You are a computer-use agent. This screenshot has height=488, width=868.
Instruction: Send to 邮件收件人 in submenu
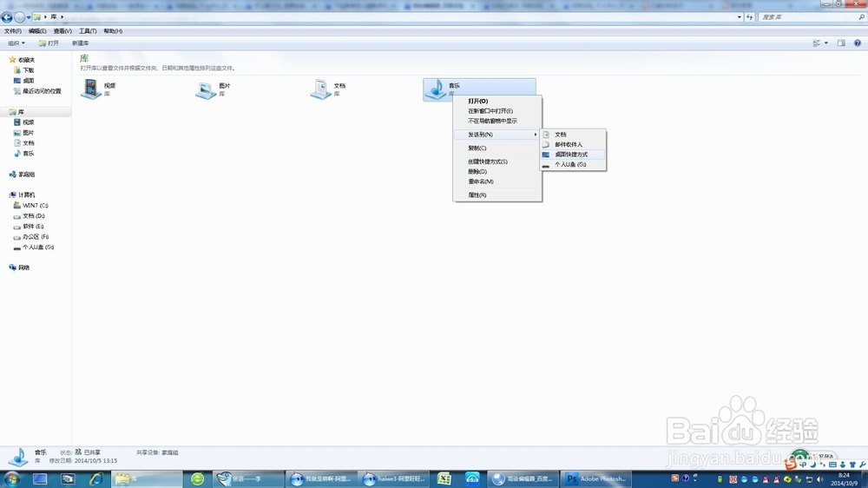tap(573, 144)
